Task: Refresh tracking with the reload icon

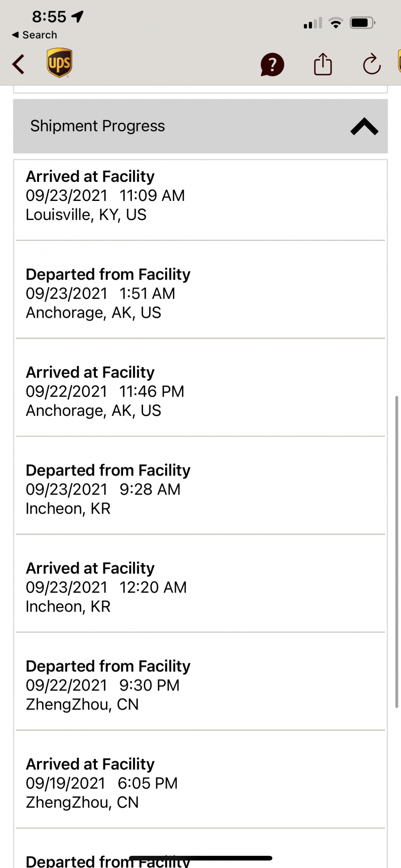Action: click(x=372, y=64)
